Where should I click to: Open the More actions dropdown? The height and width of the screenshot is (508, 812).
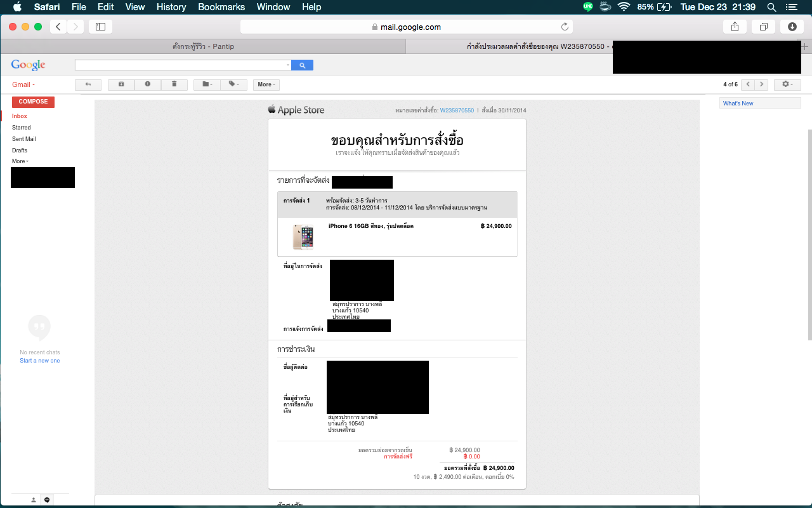coord(266,84)
